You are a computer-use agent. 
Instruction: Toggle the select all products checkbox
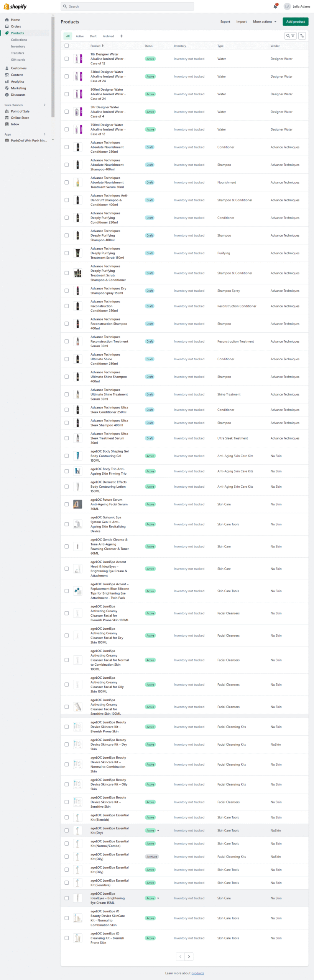[67, 46]
